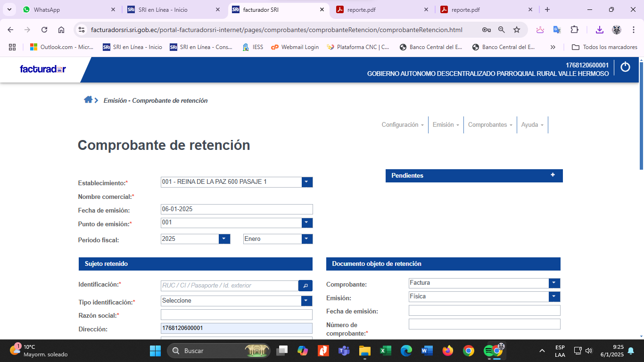Bookmark this page with the star icon
The height and width of the screenshot is (362, 644).
pyautogui.click(x=517, y=30)
